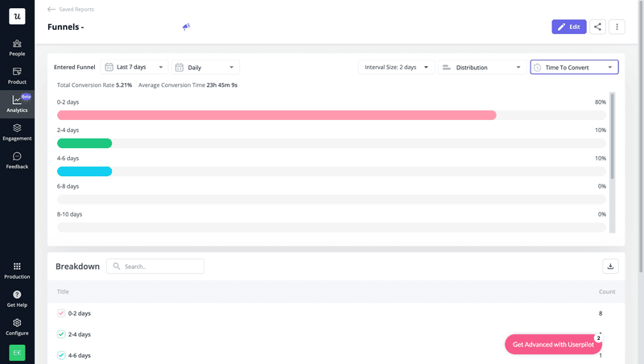Click the pink 0-2 days bar
This screenshot has width=644, height=364.
pos(276,115)
